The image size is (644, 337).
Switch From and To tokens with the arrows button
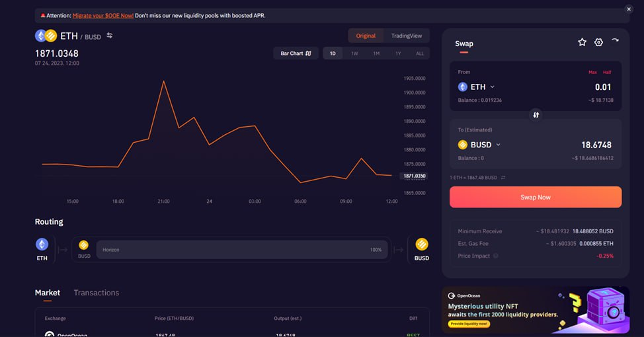(x=536, y=115)
